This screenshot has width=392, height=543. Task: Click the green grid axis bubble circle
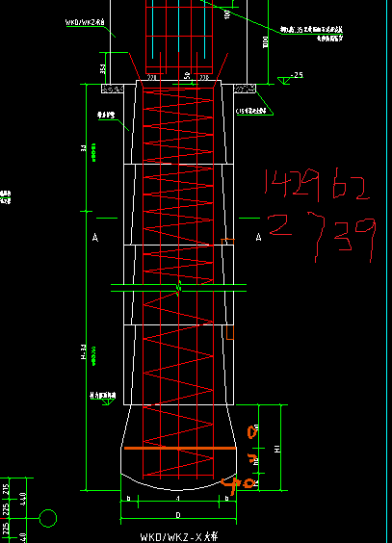(48, 518)
